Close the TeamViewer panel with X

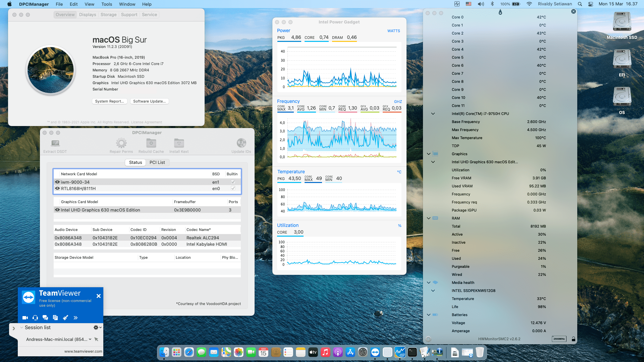(x=99, y=296)
